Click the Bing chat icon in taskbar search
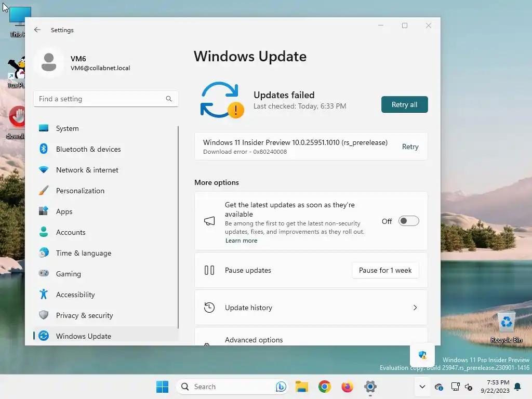 tap(281, 387)
